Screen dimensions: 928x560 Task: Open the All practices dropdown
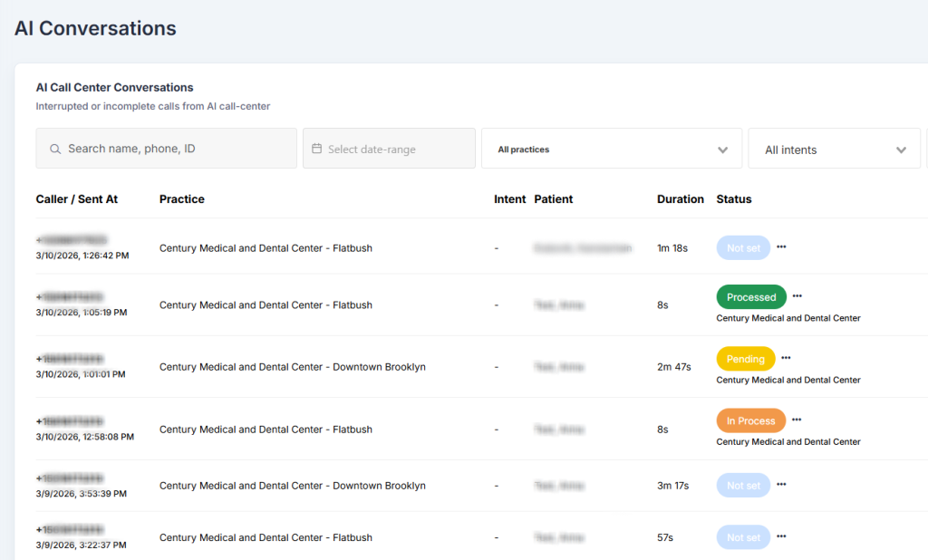point(612,149)
